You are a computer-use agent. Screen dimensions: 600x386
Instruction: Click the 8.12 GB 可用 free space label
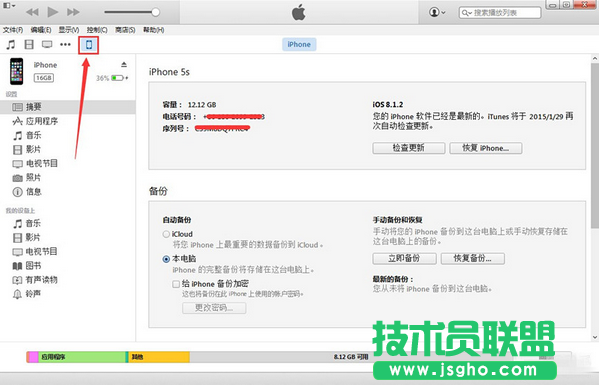(x=351, y=357)
